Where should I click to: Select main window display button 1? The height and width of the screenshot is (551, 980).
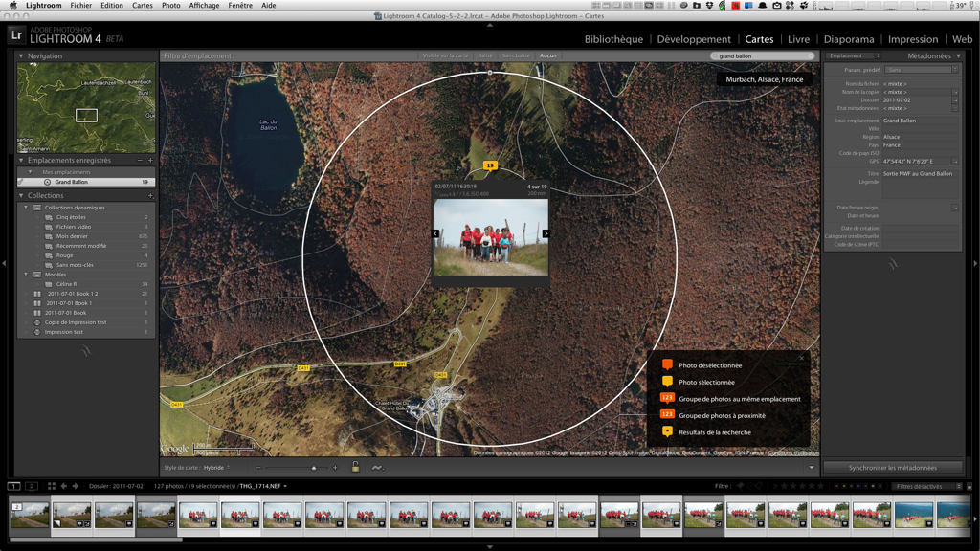[x=13, y=486]
